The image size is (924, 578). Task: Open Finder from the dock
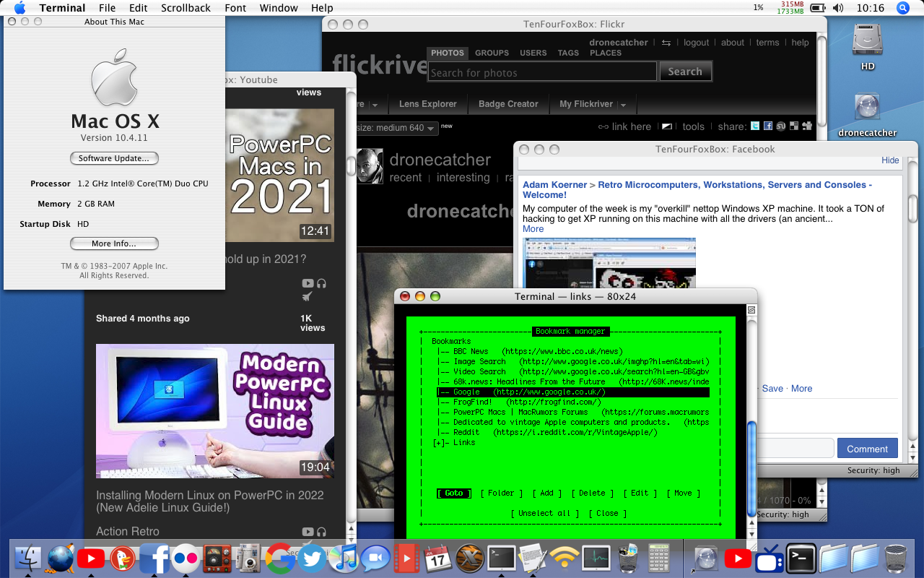coord(29,558)
